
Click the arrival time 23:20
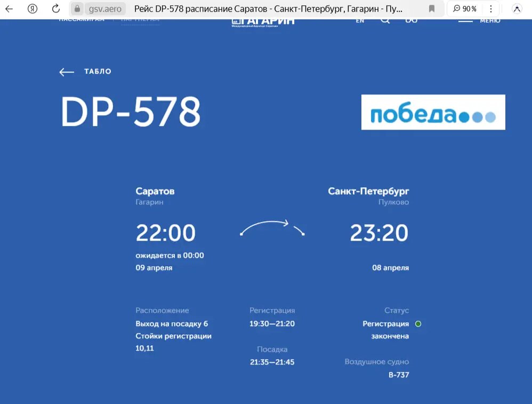point(379,233)
